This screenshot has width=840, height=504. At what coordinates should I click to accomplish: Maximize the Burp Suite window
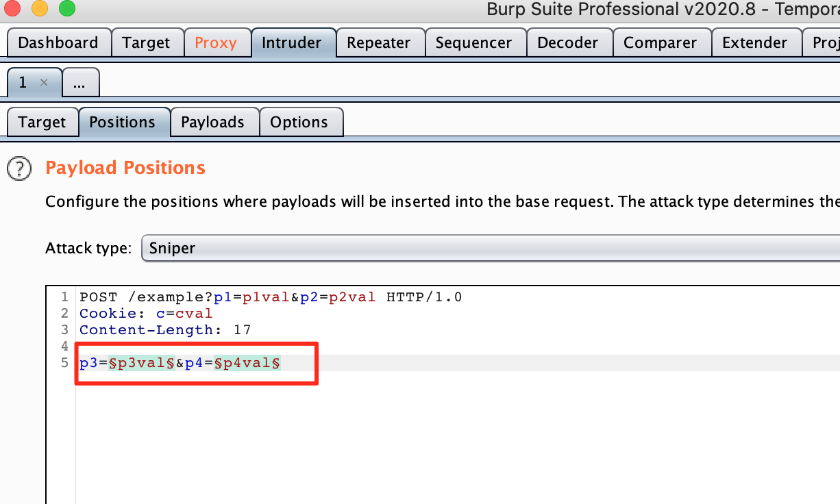pyautogui.click(x=66, y=9)
